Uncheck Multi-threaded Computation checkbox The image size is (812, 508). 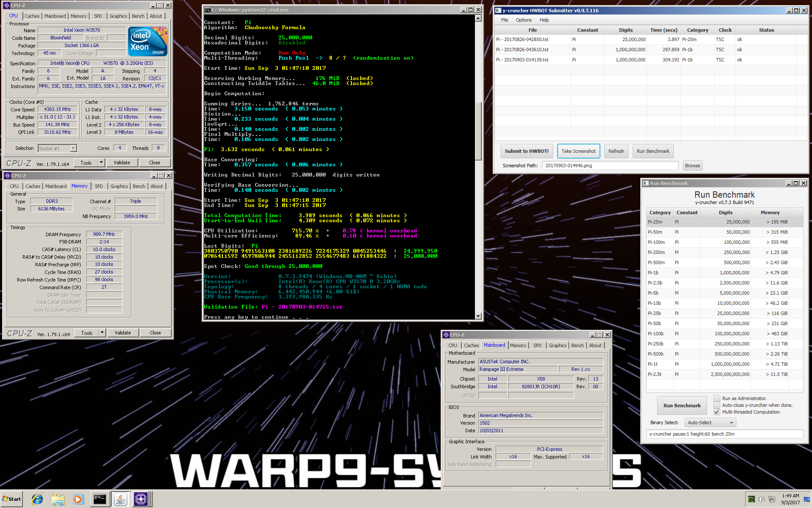pos(717,412)
